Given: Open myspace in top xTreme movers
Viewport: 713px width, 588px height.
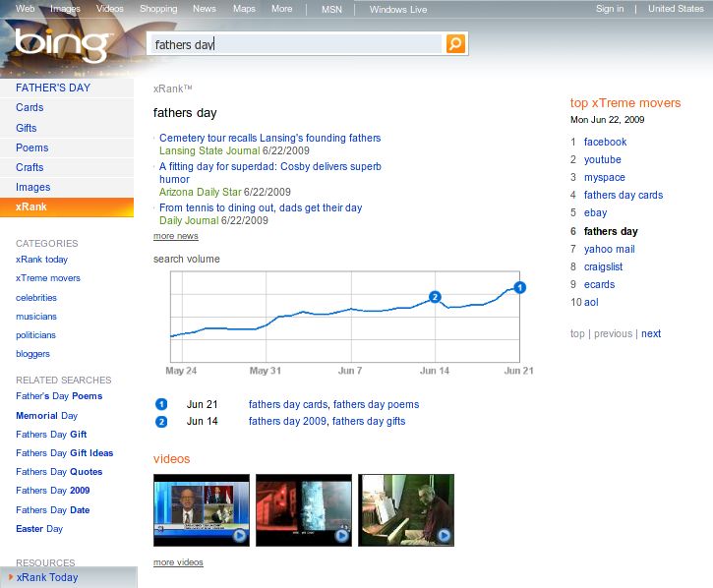Looking at the screenshot, I should pyautogui.click(x=604, y=177).
